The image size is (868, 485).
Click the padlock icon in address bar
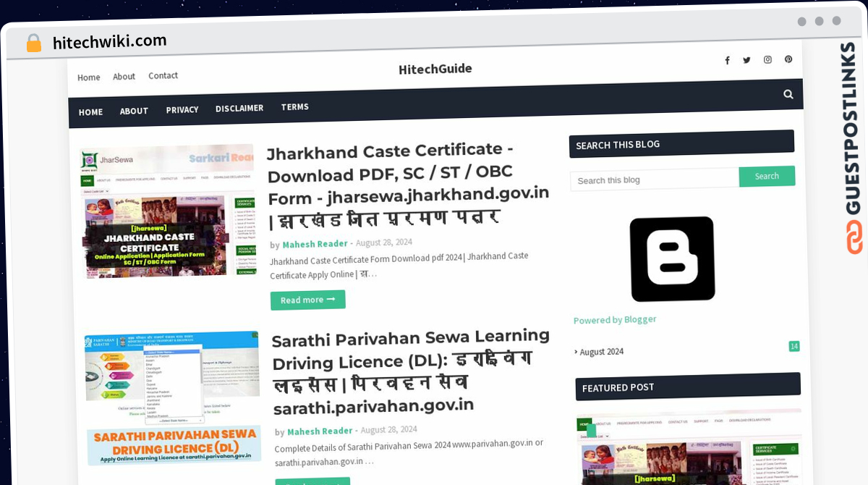pyautogui.click(x=34, y=43)
